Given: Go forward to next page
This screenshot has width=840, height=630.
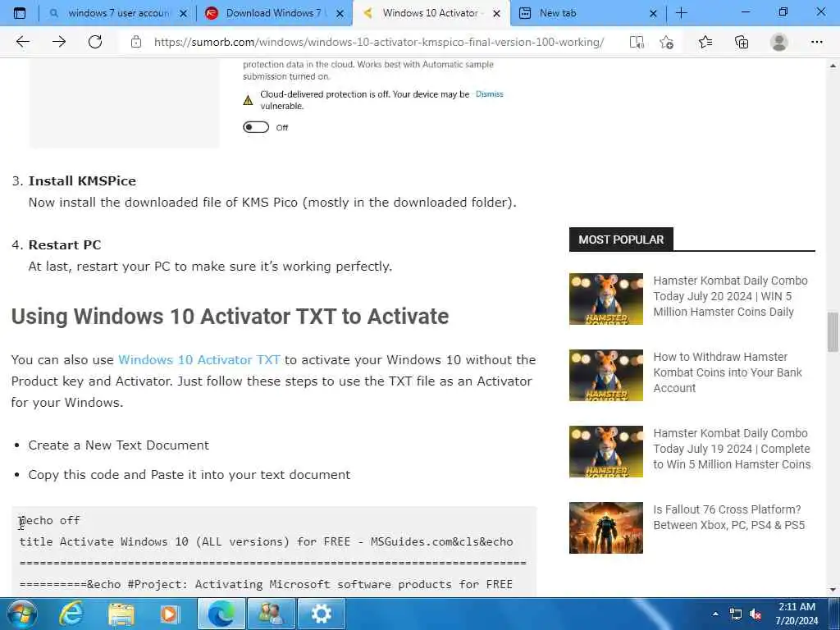Looking at the screenshot, I should coord(59,42).
